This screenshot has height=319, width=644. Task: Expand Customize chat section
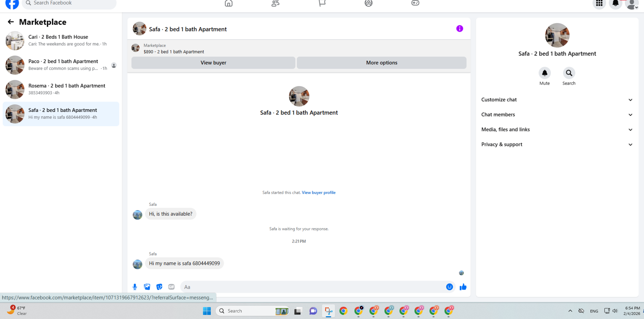tap(557, 100)
